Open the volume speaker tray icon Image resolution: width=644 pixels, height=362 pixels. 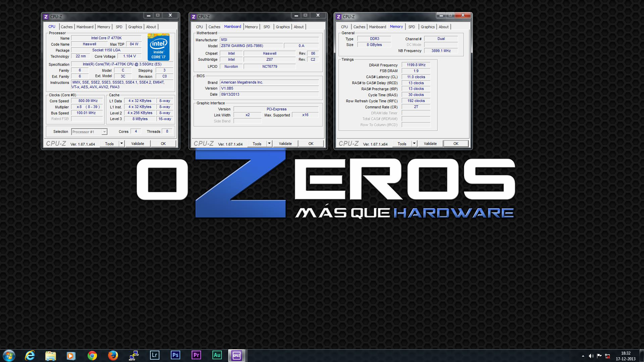pyautogui.click(x=591, y=356)
